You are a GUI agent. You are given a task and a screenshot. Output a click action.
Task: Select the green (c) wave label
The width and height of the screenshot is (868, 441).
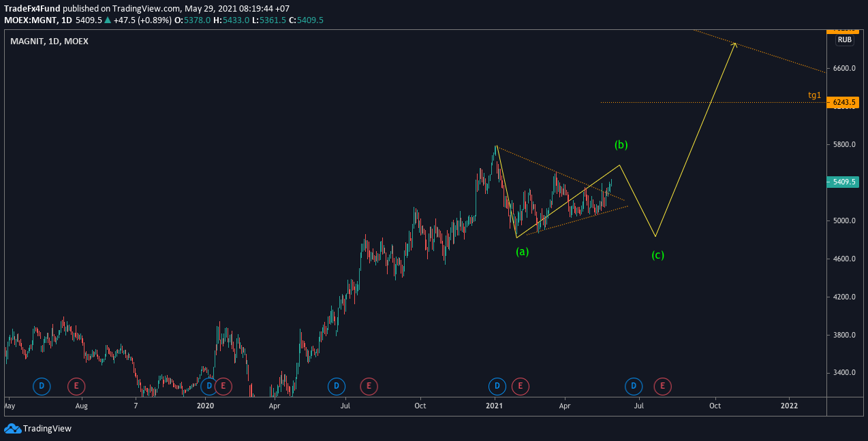657,255
